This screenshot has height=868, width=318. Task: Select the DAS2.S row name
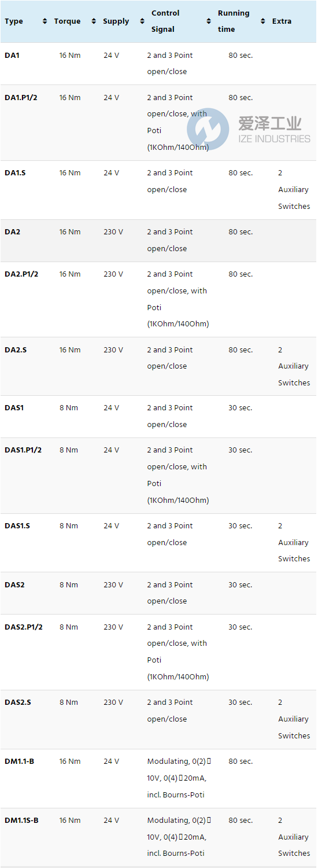point(18,703)
